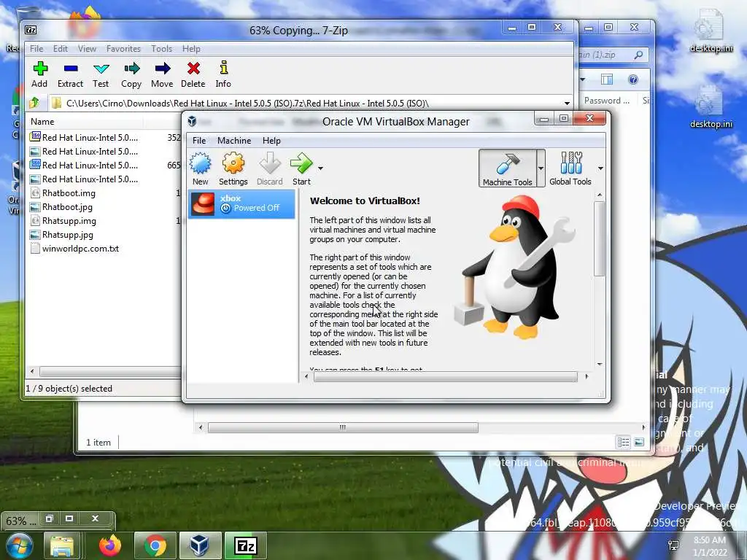Click the red Delete icon in 7-Zip
The width and height of the screenshot is (747, 560).
click(193, 74)
